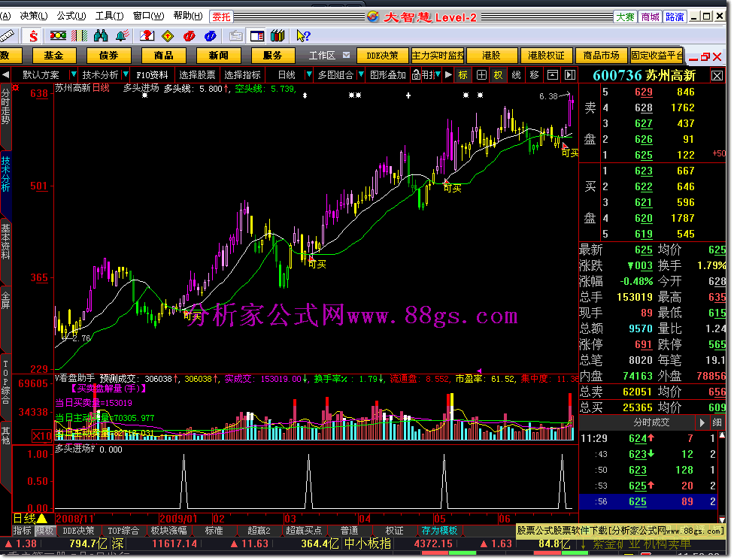Click the 委托 button
The width and height of the screenshot is (734, 560).
tap(221, 17)
